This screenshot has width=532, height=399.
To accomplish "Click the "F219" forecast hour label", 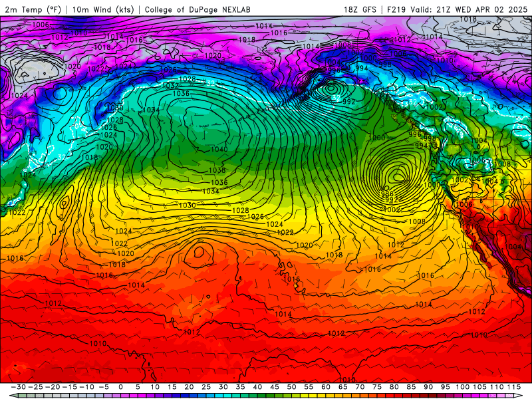I will coord(396,9).
